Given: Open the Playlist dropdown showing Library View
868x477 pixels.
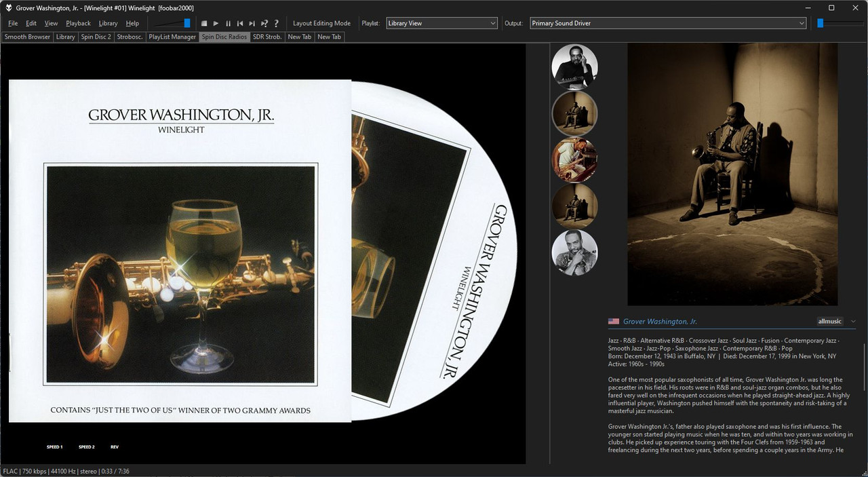Looking at the screenshot, I should point(441,23).
